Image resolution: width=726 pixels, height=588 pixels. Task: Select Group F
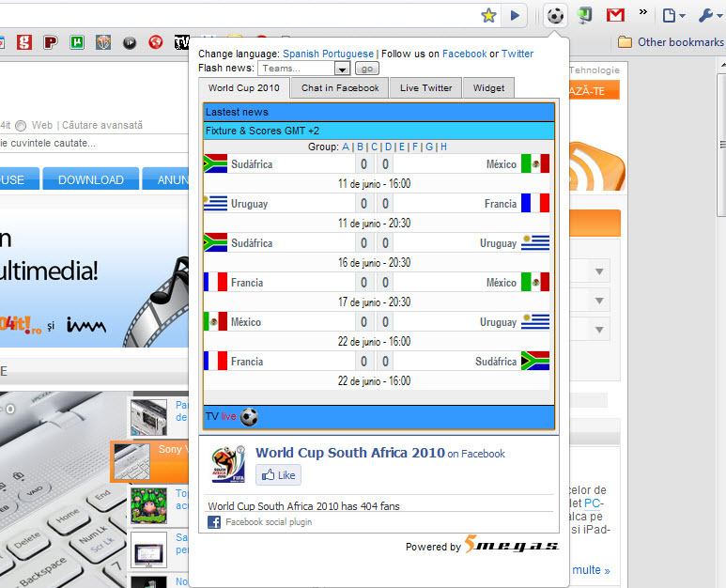(x=415, y=147)
